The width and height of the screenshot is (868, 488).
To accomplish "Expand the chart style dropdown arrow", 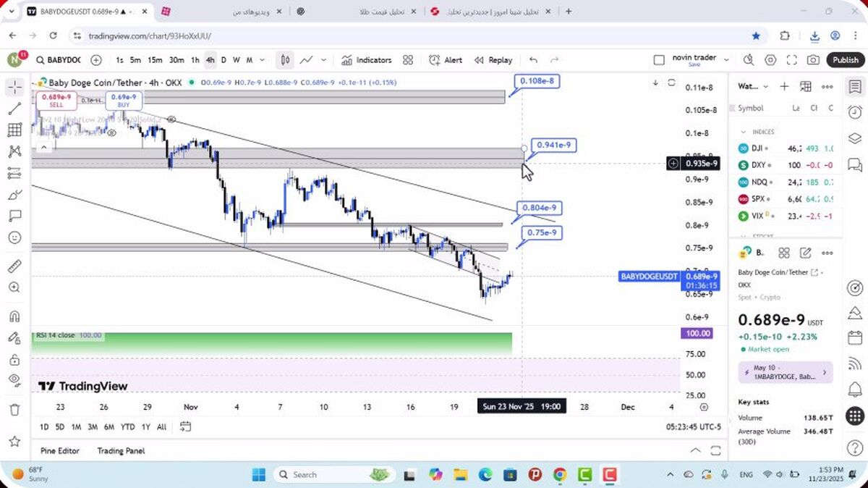I will 323,60.
